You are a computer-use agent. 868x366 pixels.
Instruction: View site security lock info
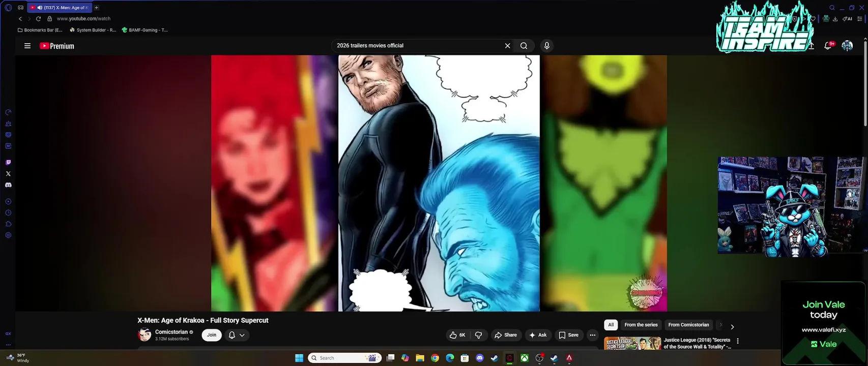pos(49,19)
